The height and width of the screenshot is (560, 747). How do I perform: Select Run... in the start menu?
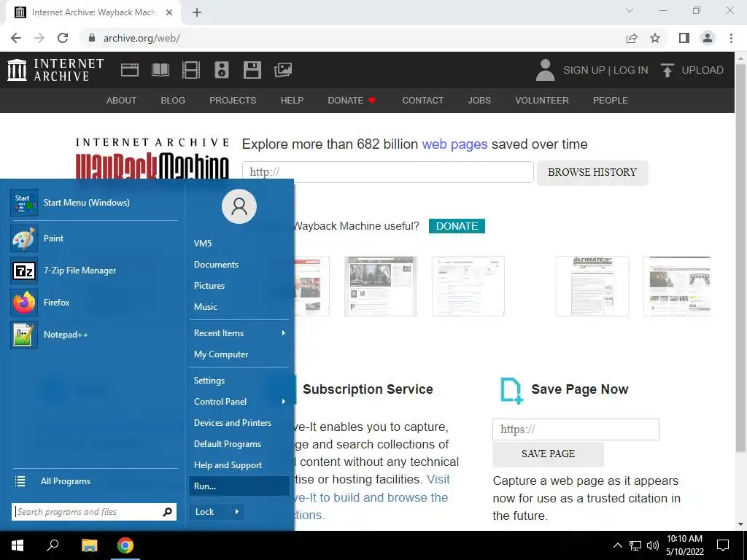pos(239,486)
